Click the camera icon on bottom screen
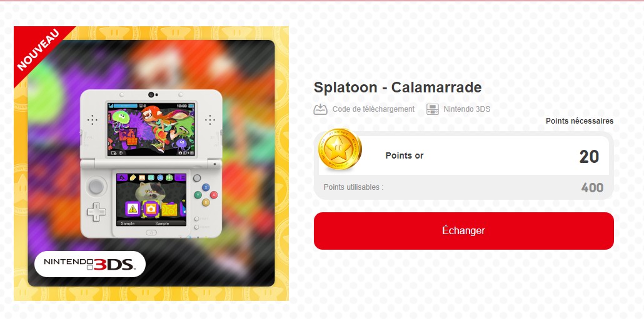The height and width of the screenshot is (319, 644). tap(151, 209)
